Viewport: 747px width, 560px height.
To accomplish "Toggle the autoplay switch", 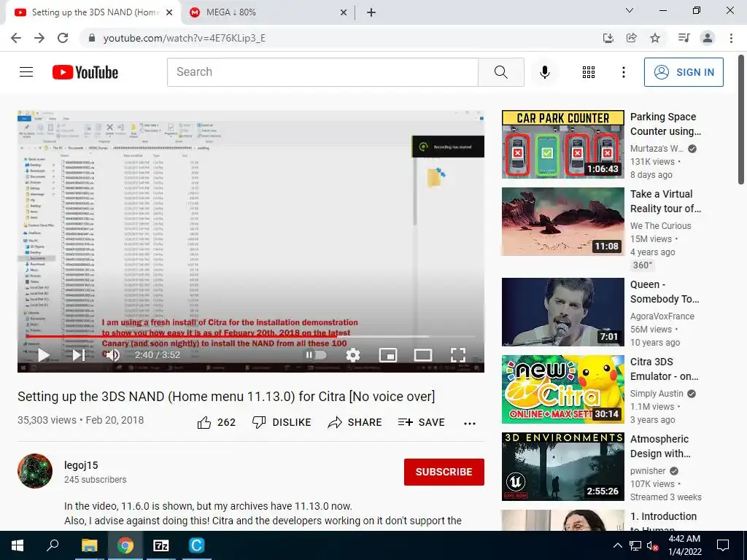I will (316, 355).
